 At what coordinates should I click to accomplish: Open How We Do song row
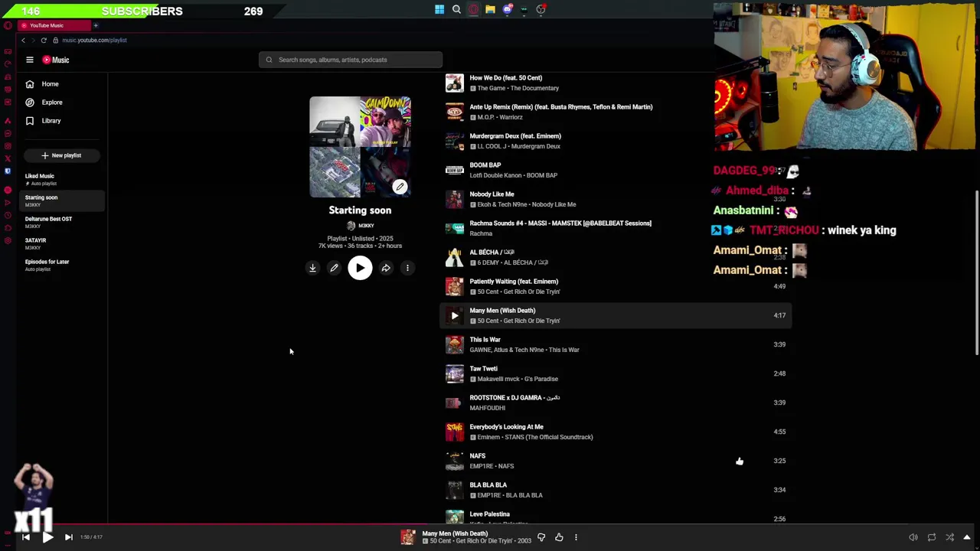coord(616,83)
